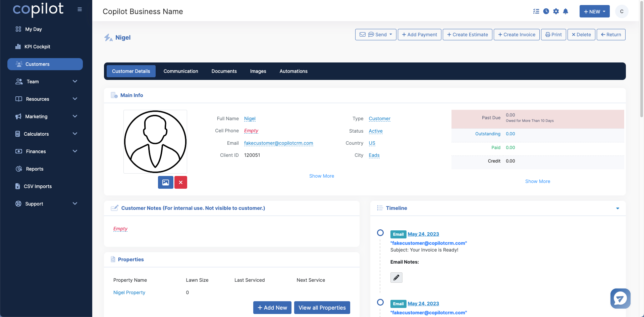Click Add New property button
Viewport: 644px width, 317px height.
[x=272, y=308]
